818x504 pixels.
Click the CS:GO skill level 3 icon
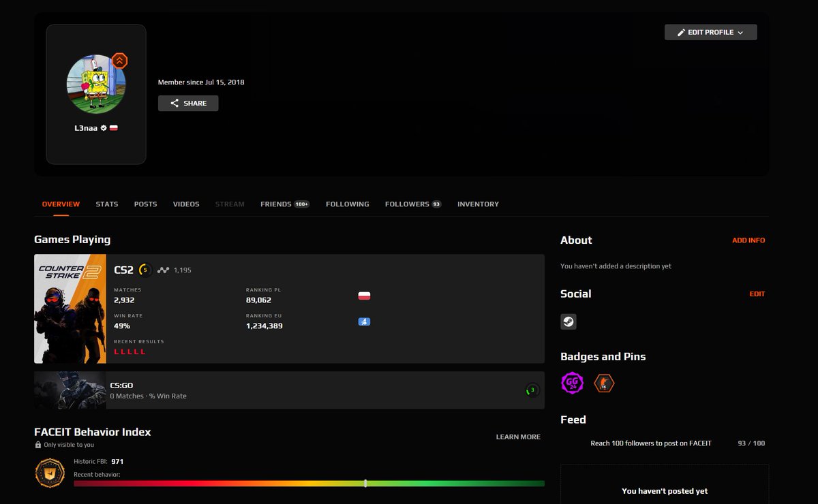[532, 390]
